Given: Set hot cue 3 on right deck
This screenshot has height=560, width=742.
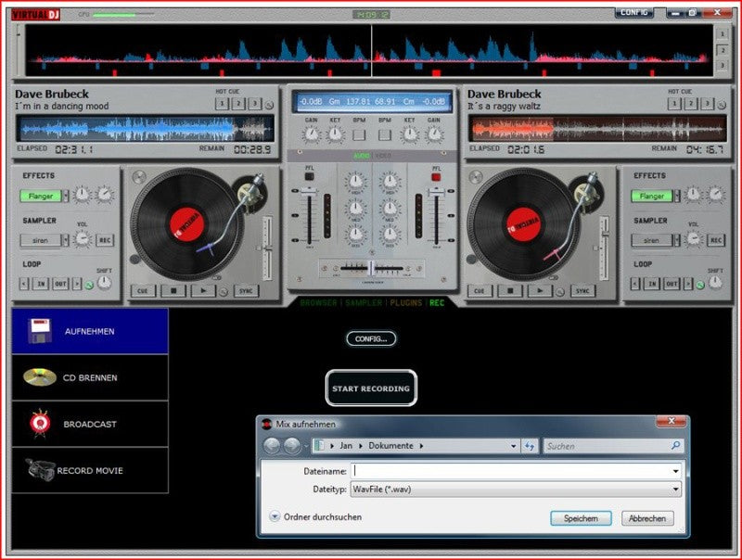Looking at the screenshot, I should [x=707, y=104].
